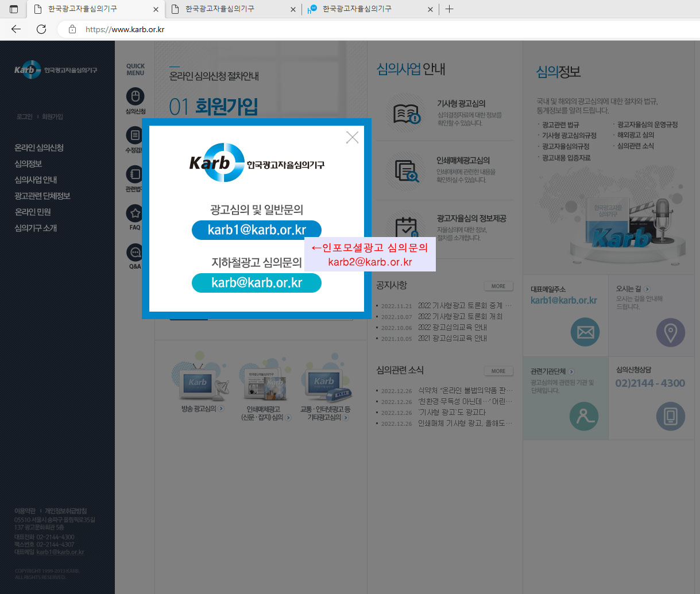Open 심의사업 안내 sidebar menu

point(36,180)
